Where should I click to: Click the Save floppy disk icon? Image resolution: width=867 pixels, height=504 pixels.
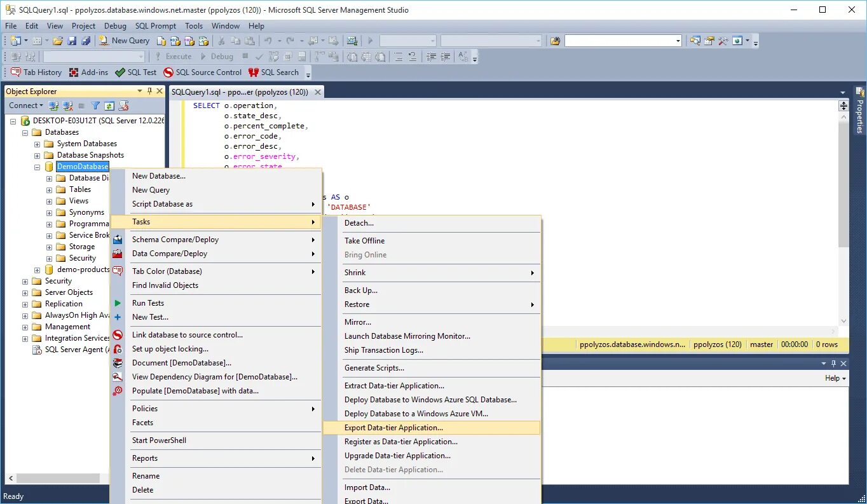point(72,41)
